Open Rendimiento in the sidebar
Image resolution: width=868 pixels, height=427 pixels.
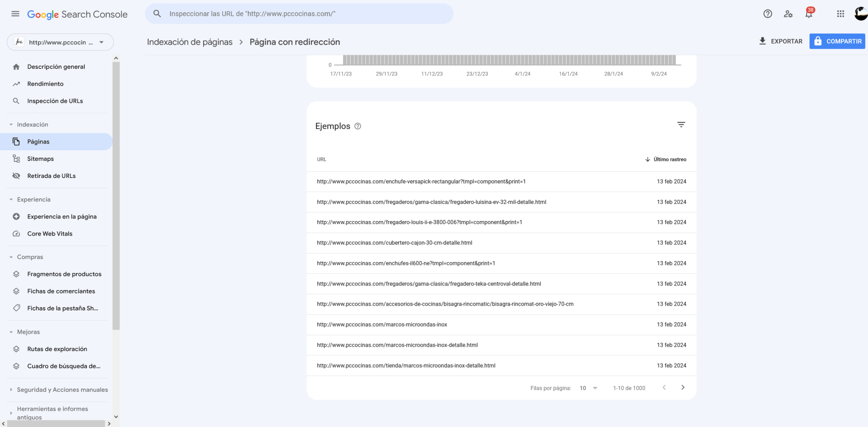56,84
